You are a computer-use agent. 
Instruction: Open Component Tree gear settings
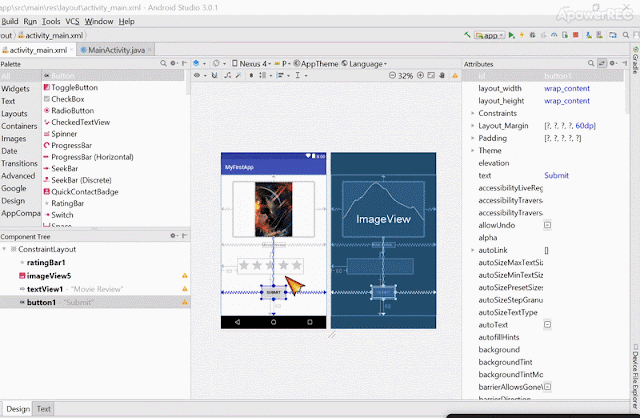coord(173,236)
